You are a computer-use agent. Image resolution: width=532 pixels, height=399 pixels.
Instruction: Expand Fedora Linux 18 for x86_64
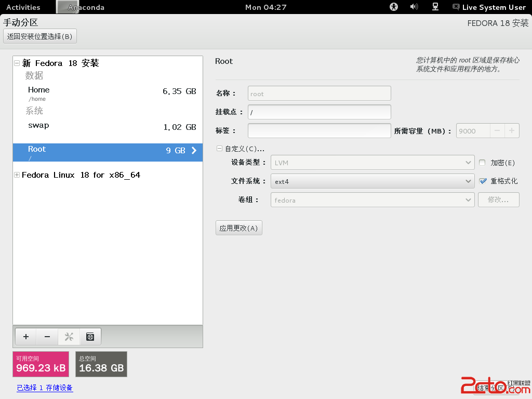17,175
